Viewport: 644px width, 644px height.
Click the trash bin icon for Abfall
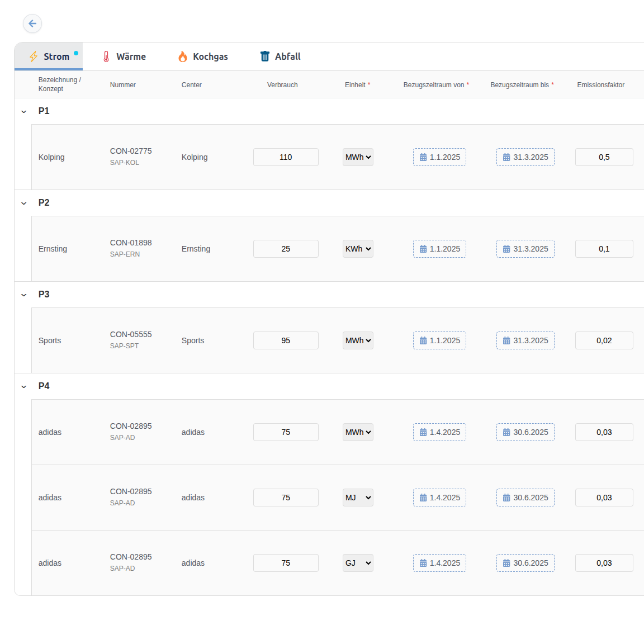pyautogui.click(x=264, y=56)
